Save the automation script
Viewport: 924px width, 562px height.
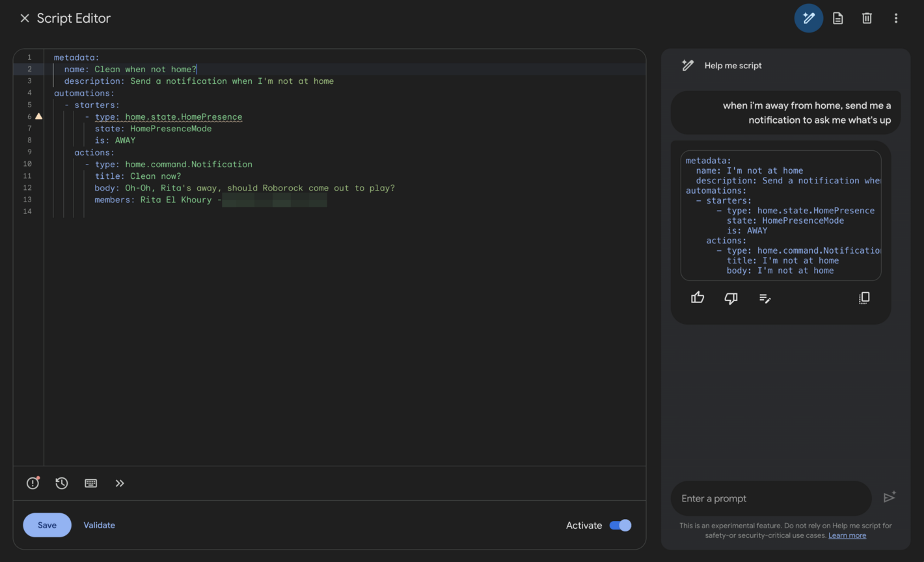click(47, 525)
